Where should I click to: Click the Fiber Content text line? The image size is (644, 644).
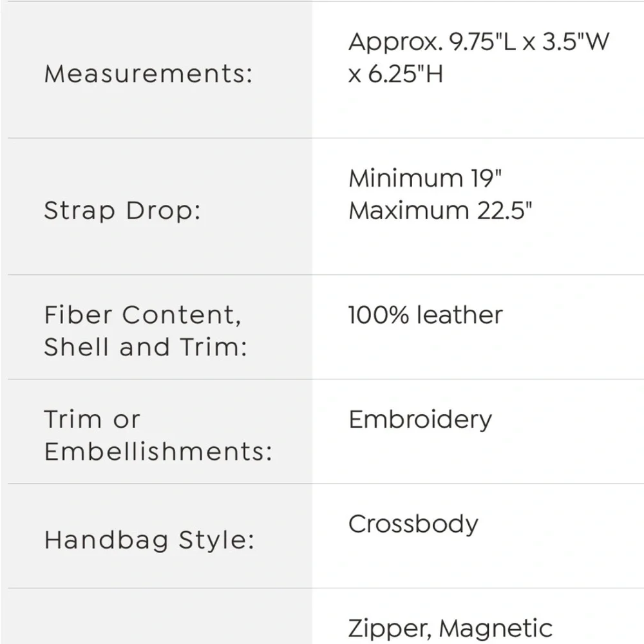click(142, 316)
